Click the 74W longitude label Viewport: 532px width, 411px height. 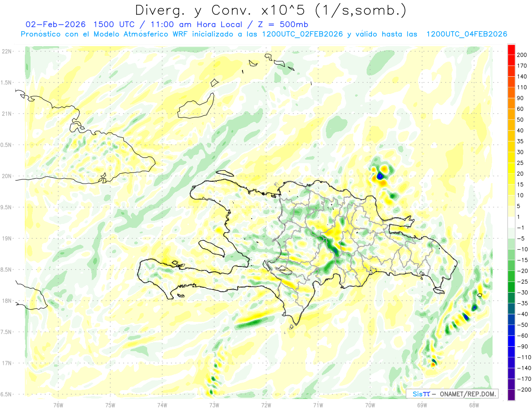point(162,405)
